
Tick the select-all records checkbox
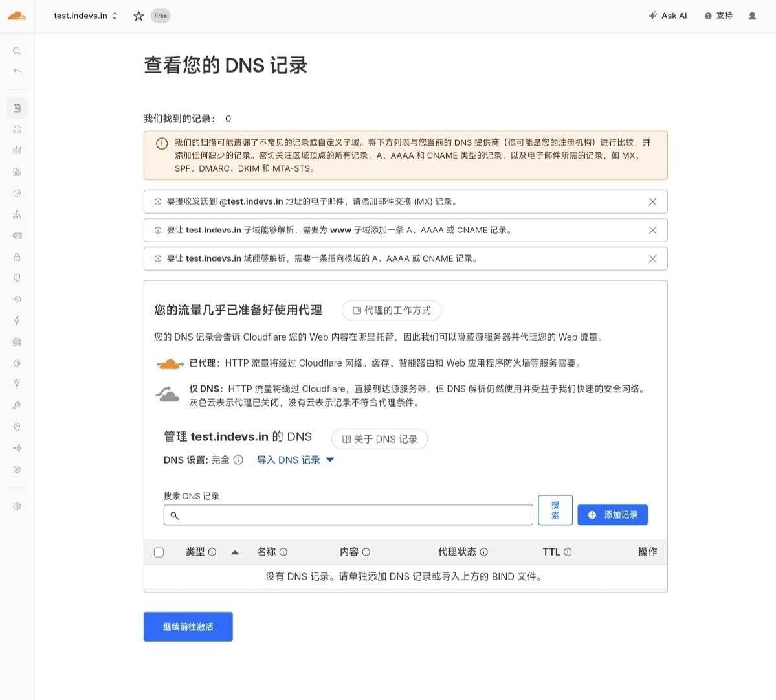pyautogui.click(x=159, y=552)
